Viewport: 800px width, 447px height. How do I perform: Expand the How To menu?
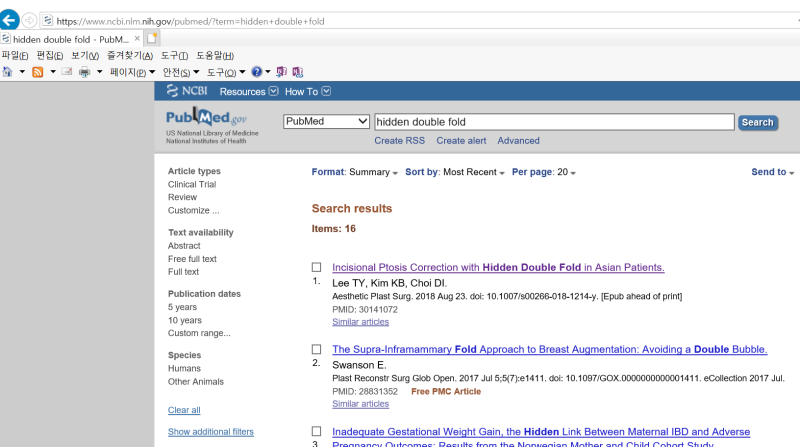point(308,91)
